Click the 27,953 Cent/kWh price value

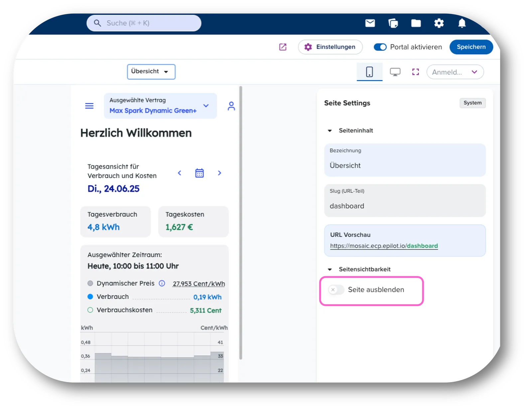[199, 284]
